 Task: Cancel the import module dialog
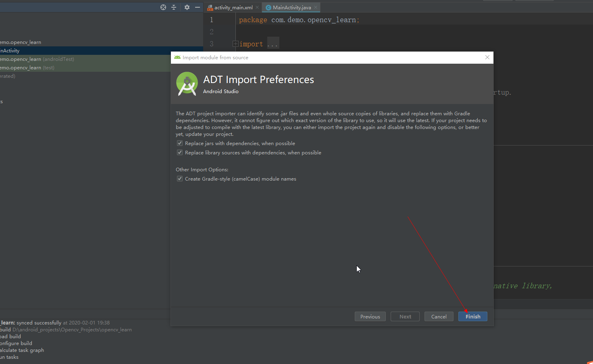439,316
